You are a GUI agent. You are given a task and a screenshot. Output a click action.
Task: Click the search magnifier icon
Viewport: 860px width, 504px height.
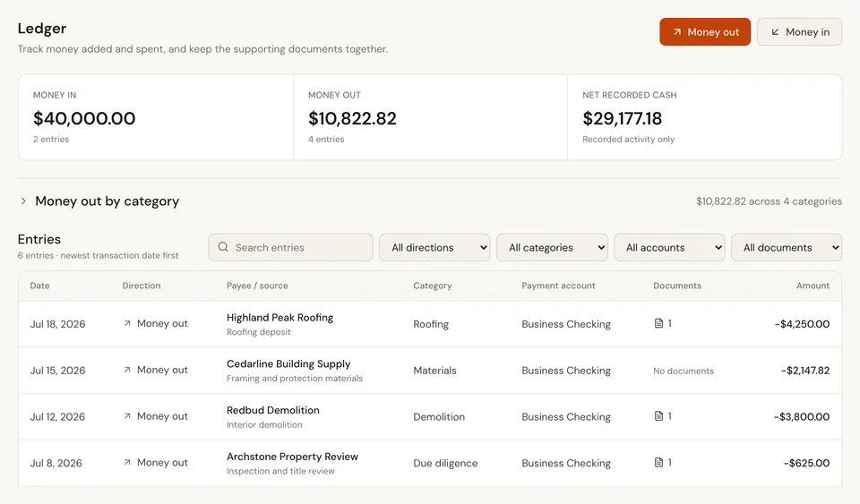(x=223, y=247)
